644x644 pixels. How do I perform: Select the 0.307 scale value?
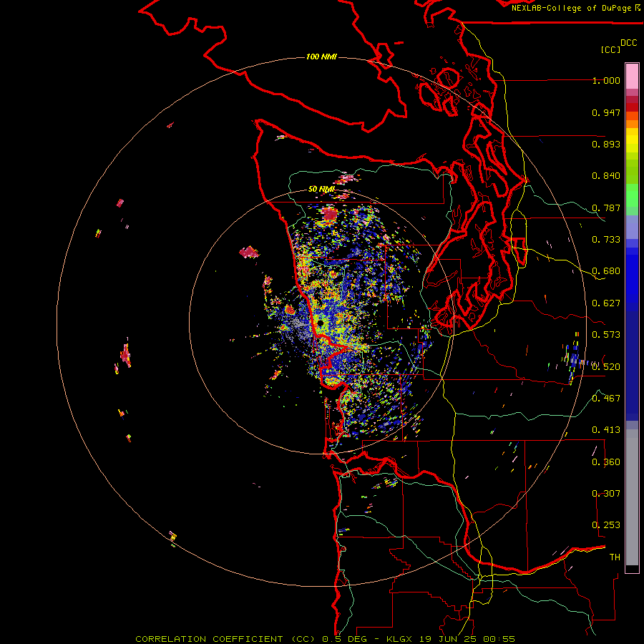pos(606,494)
